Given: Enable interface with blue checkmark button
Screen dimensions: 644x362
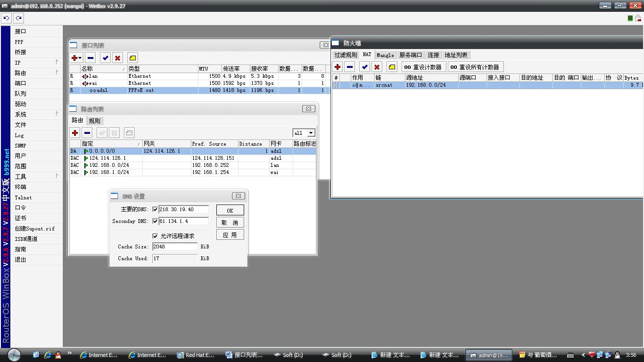Looking at the screenshot, I should 105,58.
